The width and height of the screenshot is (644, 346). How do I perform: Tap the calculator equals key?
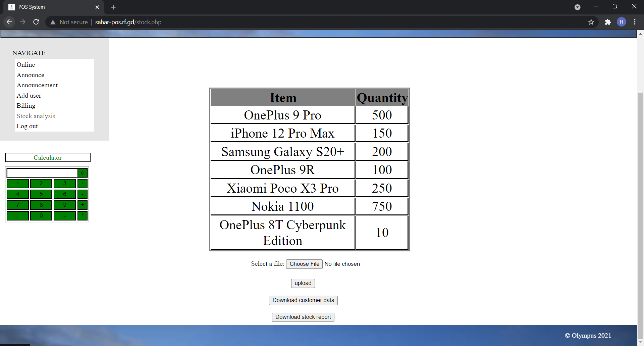coord(65,216)
